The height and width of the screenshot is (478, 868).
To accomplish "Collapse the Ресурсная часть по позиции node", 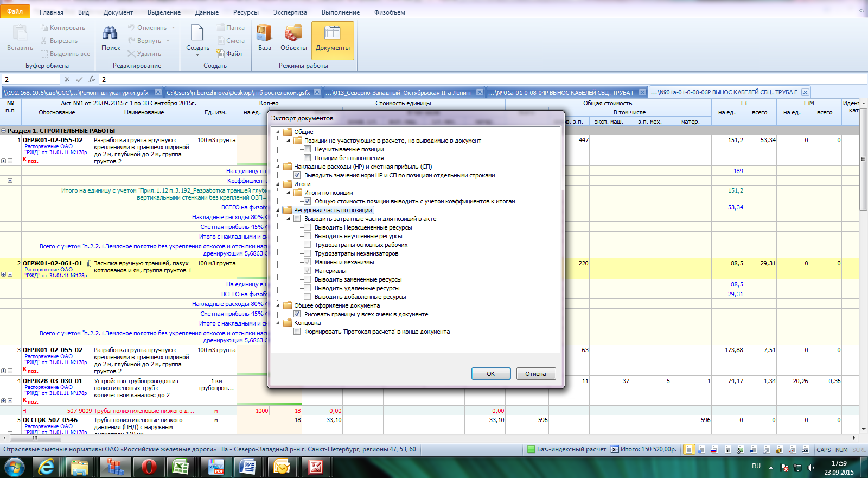I will tap(278, 210).
